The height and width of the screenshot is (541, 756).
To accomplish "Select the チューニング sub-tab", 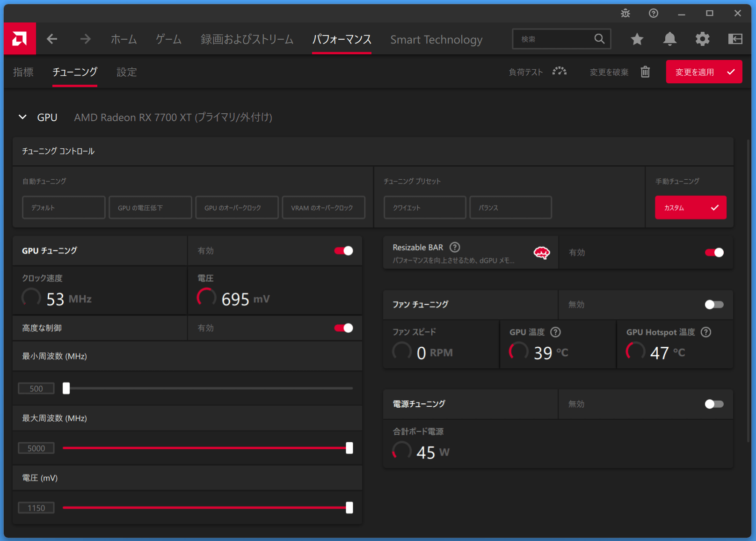I will coord(75,72).
